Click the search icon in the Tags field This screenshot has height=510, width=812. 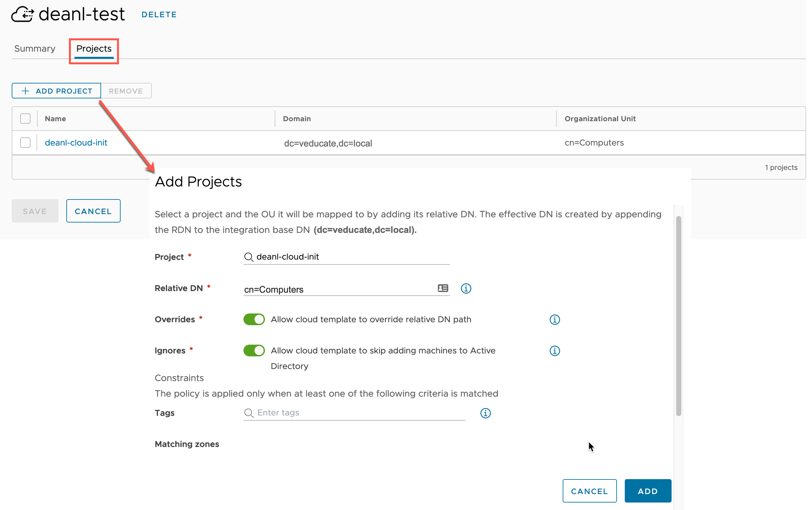point(249,413)
